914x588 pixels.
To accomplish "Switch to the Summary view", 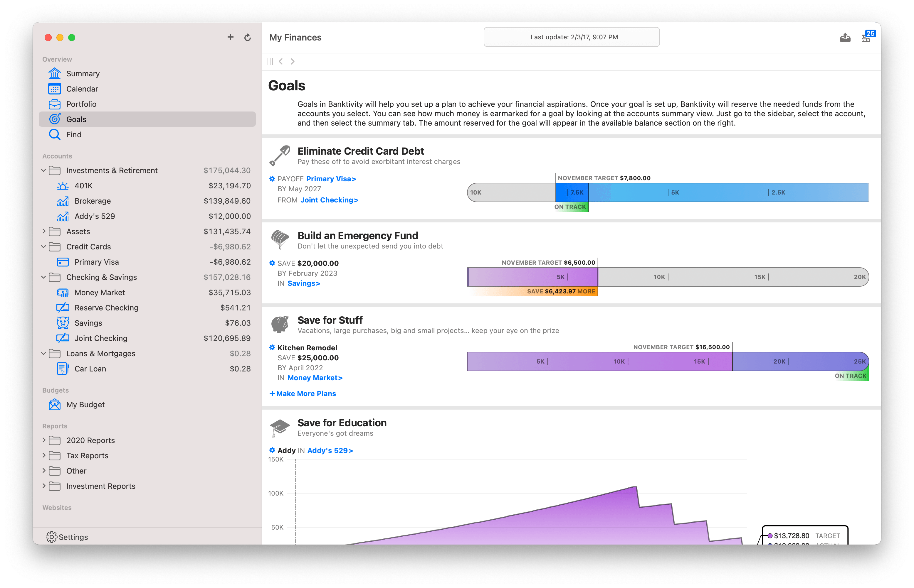I will point(83,73).
